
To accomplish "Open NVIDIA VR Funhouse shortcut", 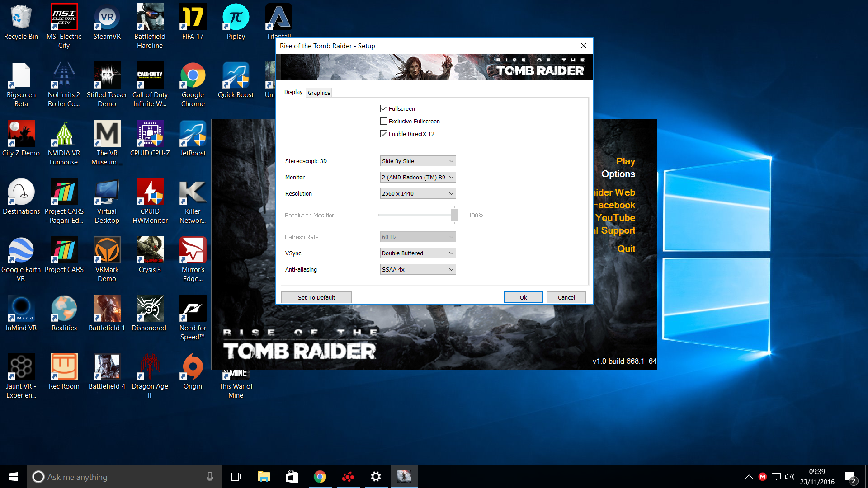I will [x=64, y=143].
